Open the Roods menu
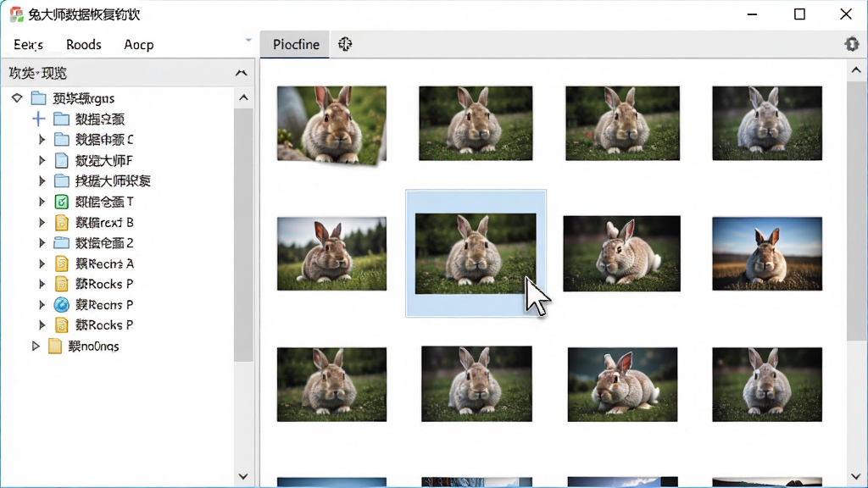The image size is (868, 488). 84,44
